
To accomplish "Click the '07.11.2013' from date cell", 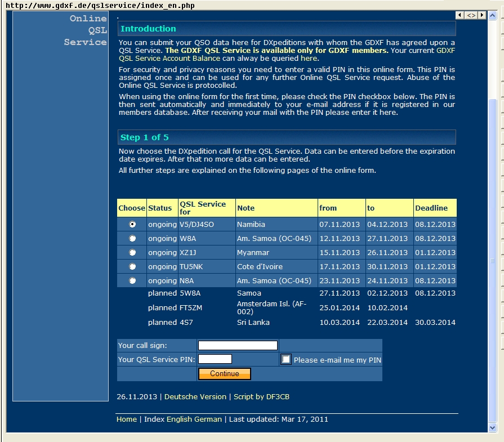I will [x=342, y=224].
